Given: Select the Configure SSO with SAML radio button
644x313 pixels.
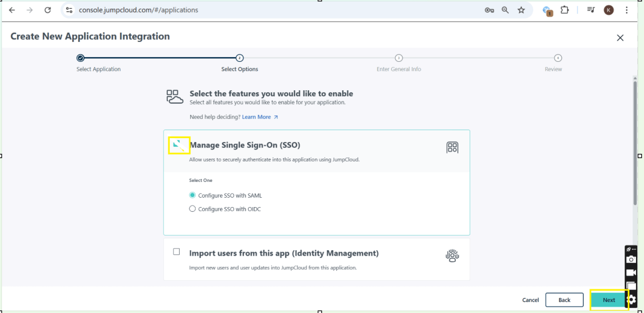Looking at the screenshot, I should pyautogui.click(x=192, y=195).
